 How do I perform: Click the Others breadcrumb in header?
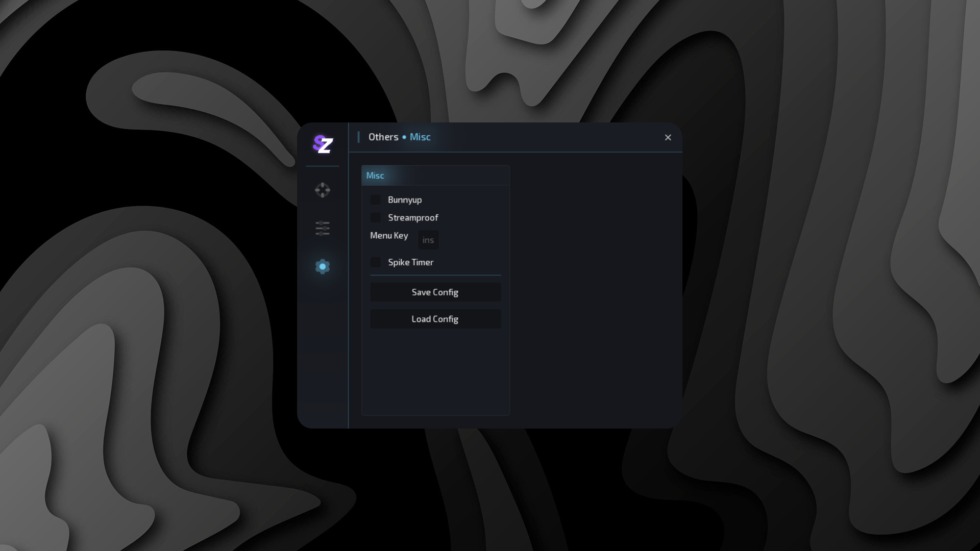click(383, 137)
